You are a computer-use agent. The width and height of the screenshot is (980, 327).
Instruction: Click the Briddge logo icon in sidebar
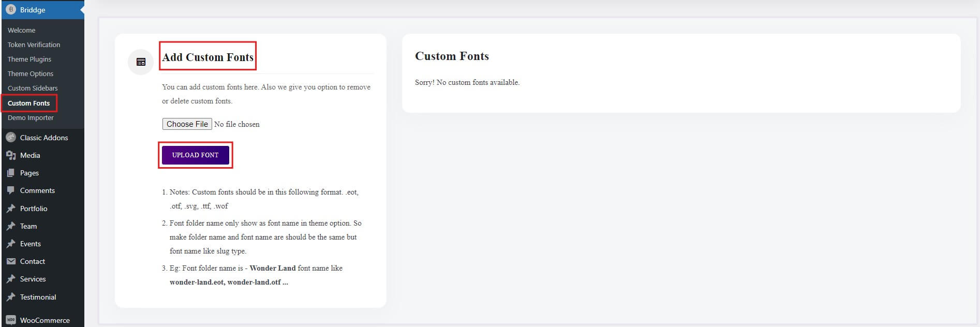point(10,9)
